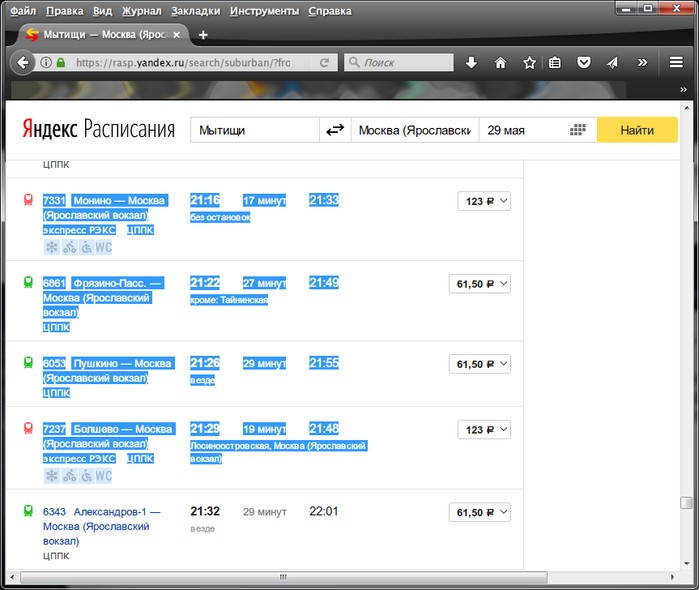This screenshot has height=590, width=699.
Task: Click air conditioning snowflake icon on 7331
Action: point(52,247)
